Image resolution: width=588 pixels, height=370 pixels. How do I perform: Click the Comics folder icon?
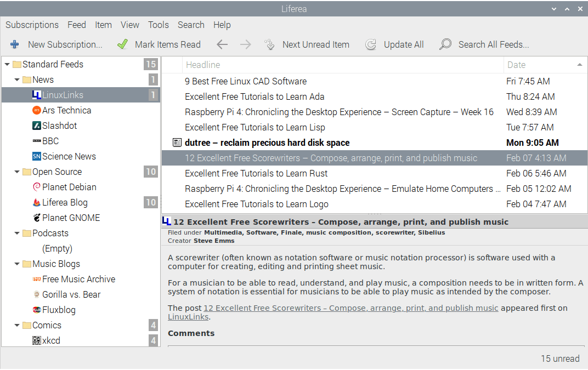pyautogui.click(x=27, y=326)
